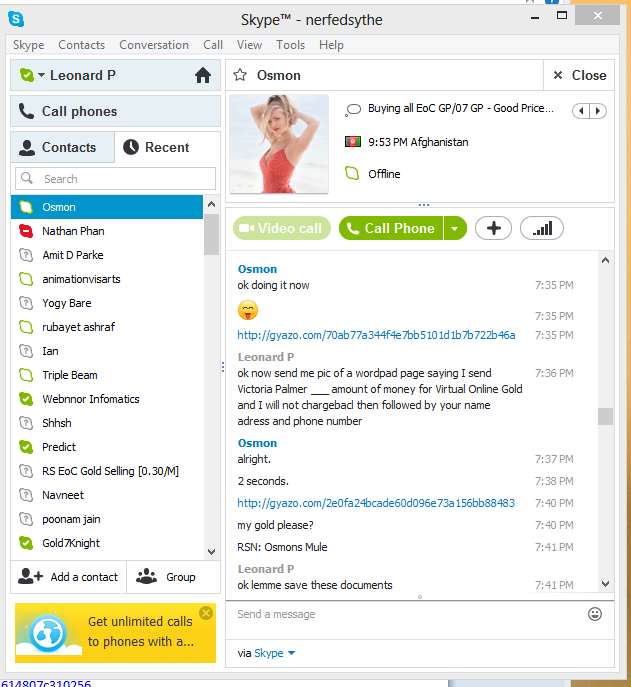Open the Help menu
631x687 pixels.
(x=331, y=45)
